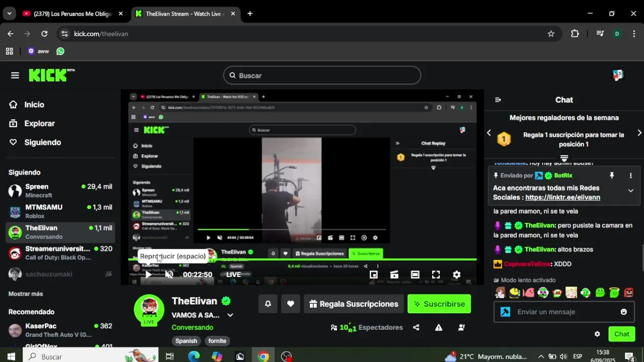
Task: Select the TheElivan Stream browser tab
Action: click(185, 14)
